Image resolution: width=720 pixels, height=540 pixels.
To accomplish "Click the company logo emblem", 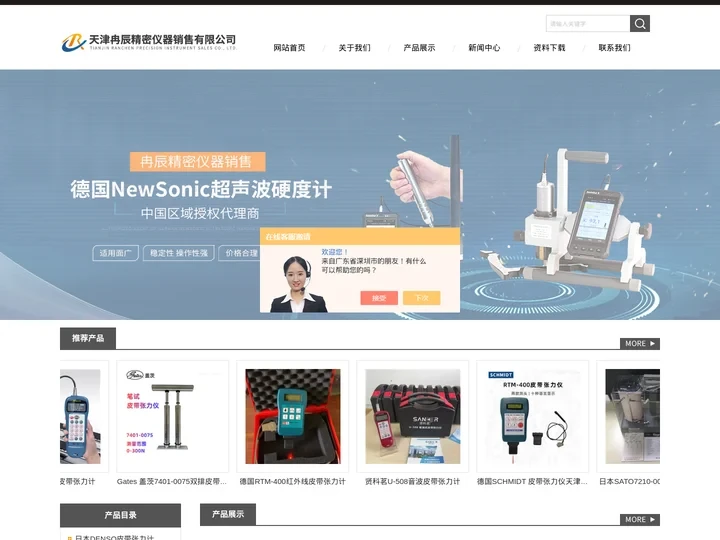I will 73,42.
